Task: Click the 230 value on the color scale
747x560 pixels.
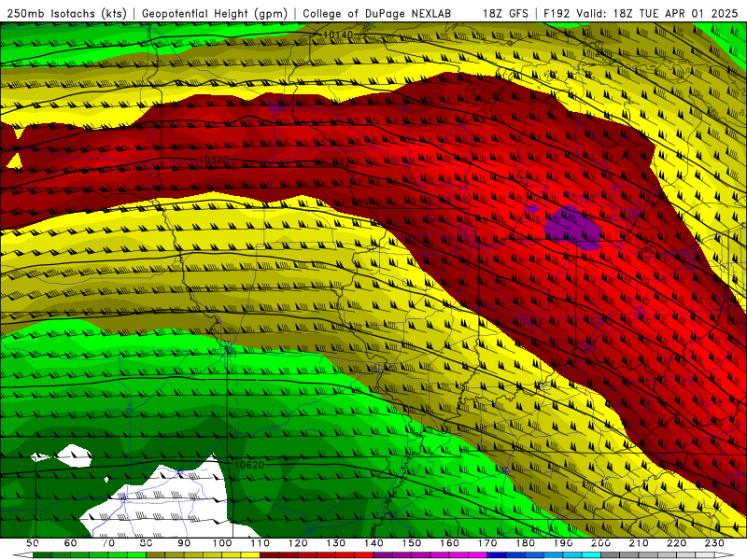Action: point(714,543)
